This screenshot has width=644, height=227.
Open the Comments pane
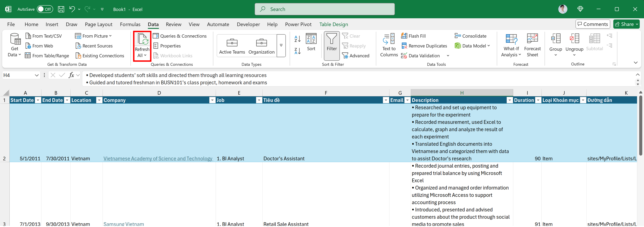point(592,24)
